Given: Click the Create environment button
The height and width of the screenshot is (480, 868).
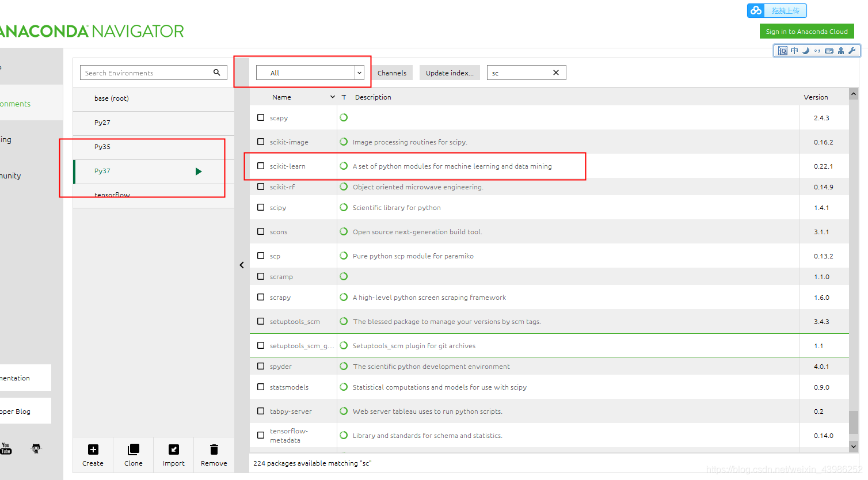Looking at the screenshot, I should [x=93, y=455].
